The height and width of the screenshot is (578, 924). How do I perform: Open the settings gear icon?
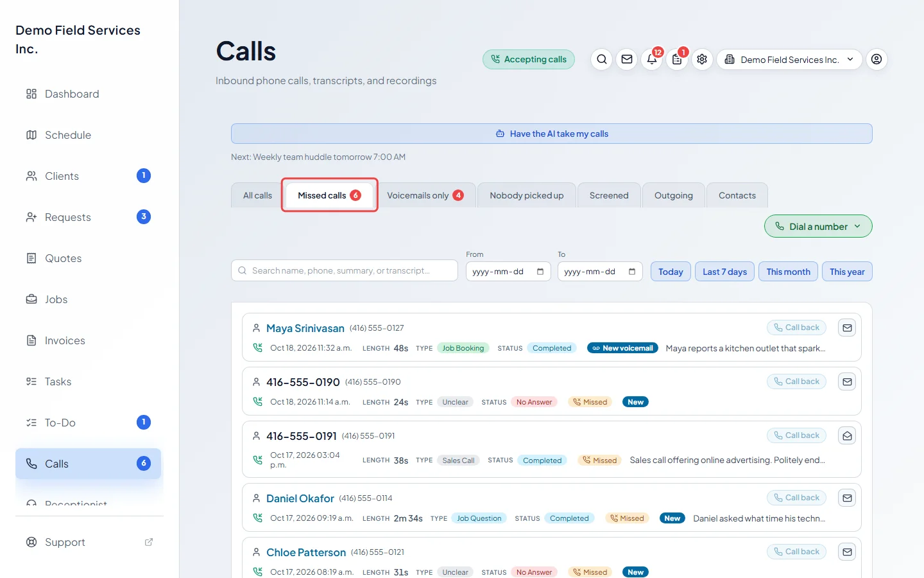(x=702, y=60)
